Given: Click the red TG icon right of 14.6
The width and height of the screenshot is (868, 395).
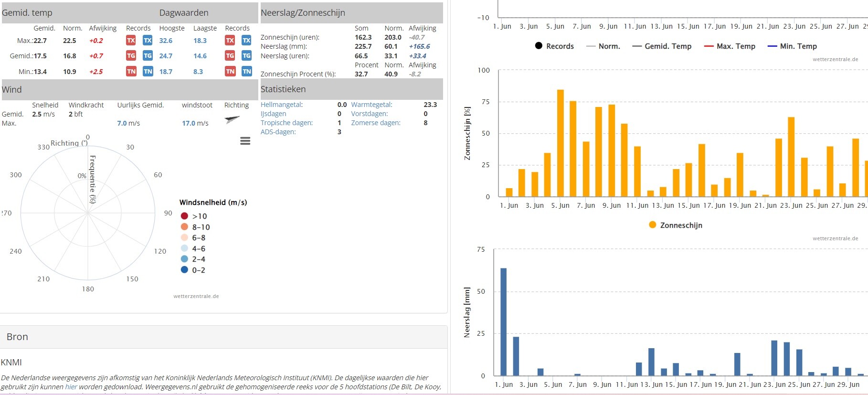Looking at the screenshot, I should [230, 56].
